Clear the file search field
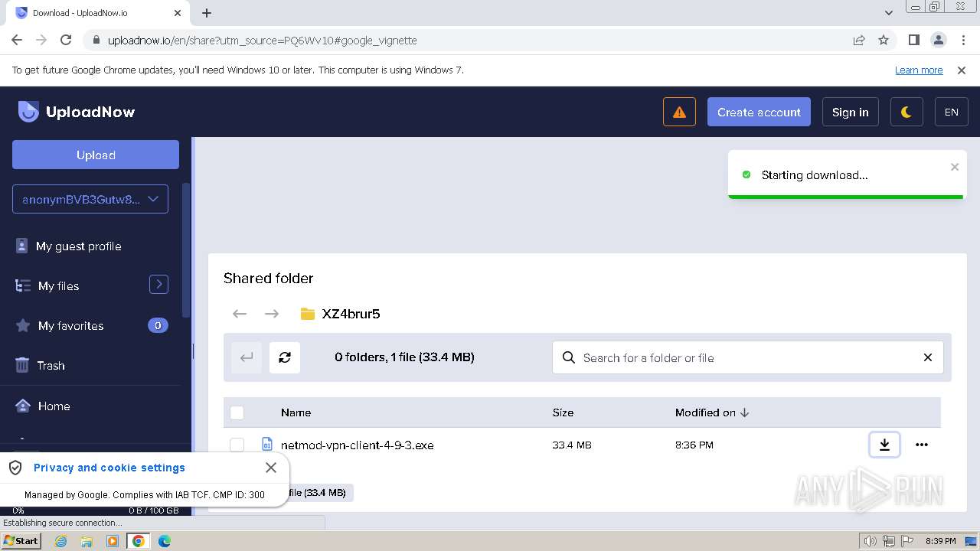980x551 pixels. pyautogui.click(x=928, y=357)
